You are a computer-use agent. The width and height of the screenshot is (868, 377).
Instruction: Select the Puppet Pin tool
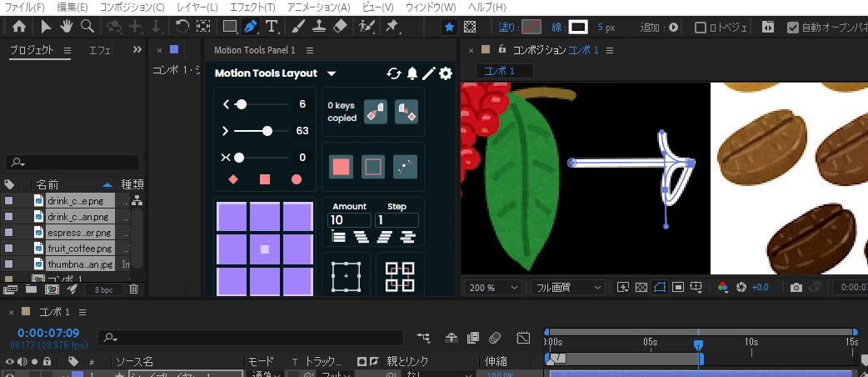click(x=392, y=26)
